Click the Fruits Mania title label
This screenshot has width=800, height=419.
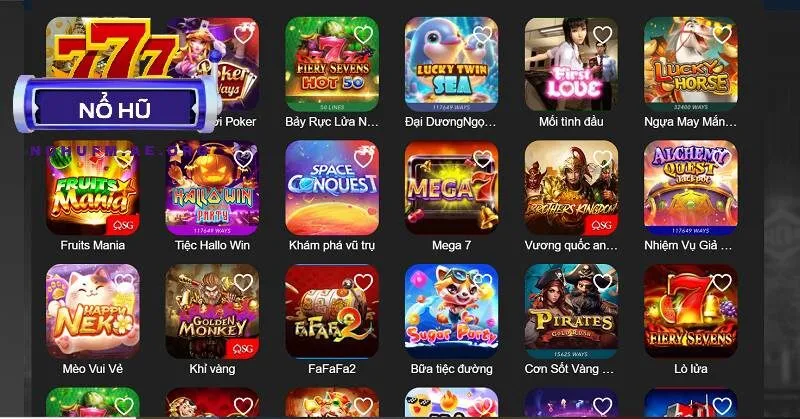[93, 245]
